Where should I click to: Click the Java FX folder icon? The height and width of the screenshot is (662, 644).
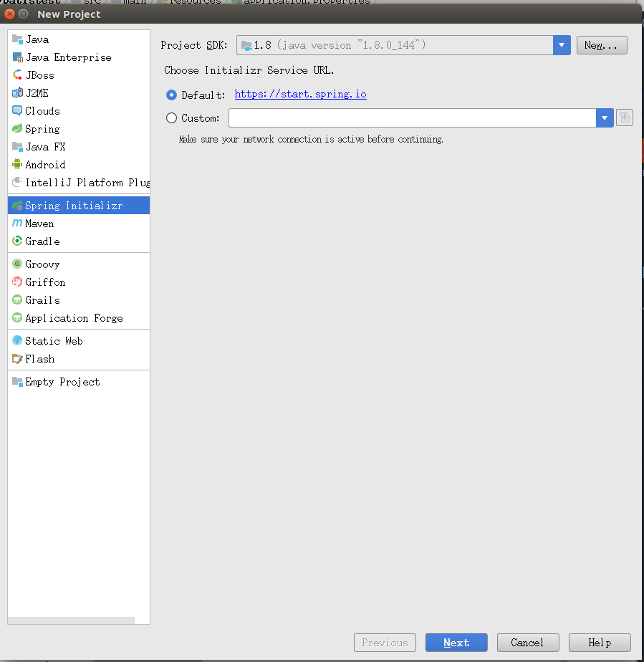[17, 146]
